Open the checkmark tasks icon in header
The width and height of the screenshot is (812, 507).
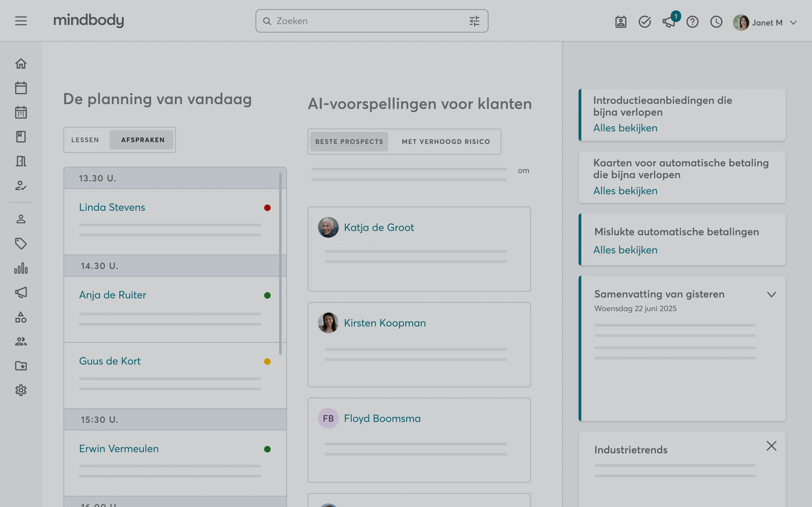645,22
